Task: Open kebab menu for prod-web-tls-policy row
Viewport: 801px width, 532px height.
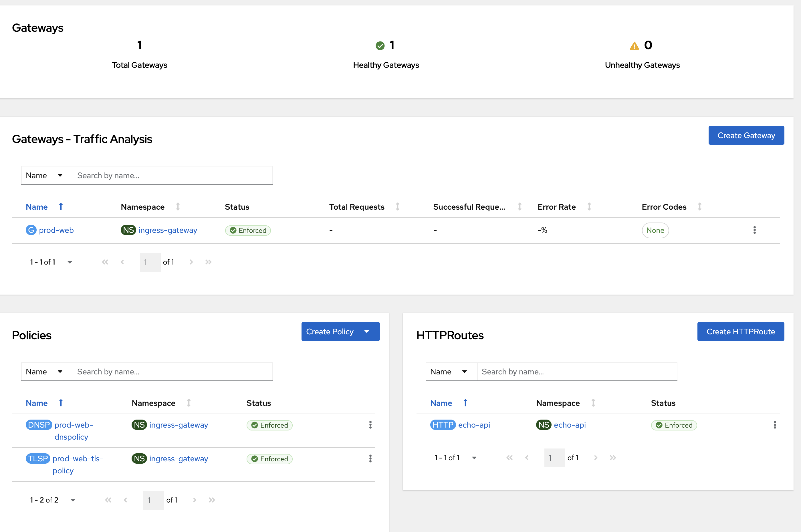Action: (370, 459)
